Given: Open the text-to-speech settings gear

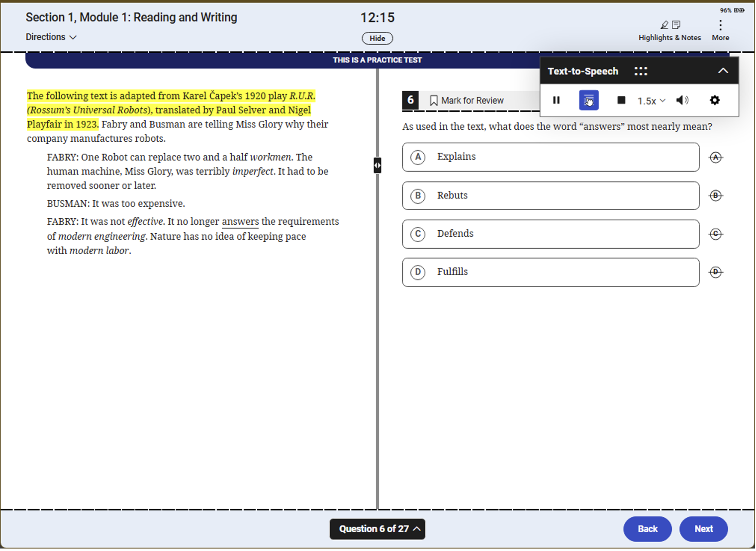Looking at the screenshot, I should coord(715,100).
